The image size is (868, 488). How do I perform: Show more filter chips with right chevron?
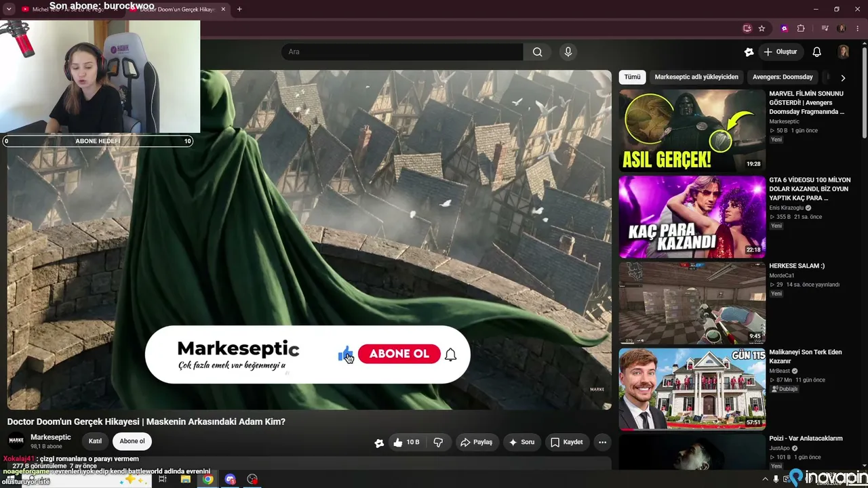point(843,78)
